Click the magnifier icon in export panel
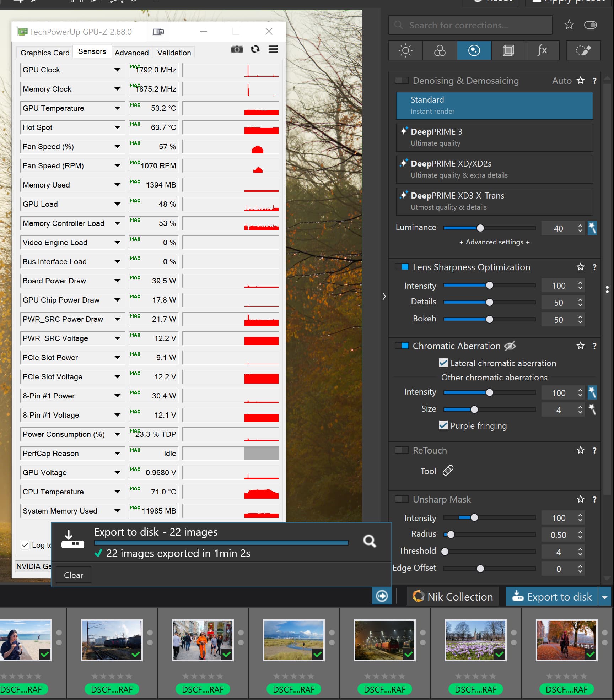 pos(370,541)
